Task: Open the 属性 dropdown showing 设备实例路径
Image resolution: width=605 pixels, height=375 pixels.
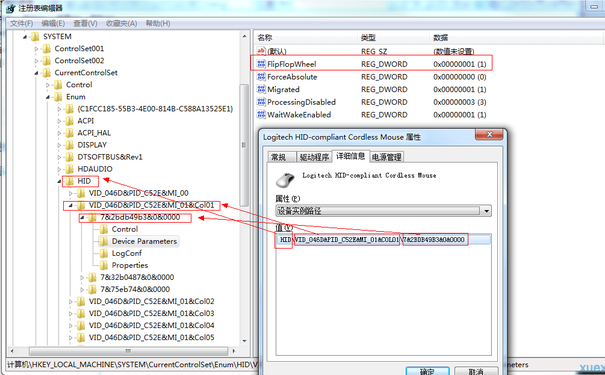Action: pyautogui.click(x=383, y=211)
